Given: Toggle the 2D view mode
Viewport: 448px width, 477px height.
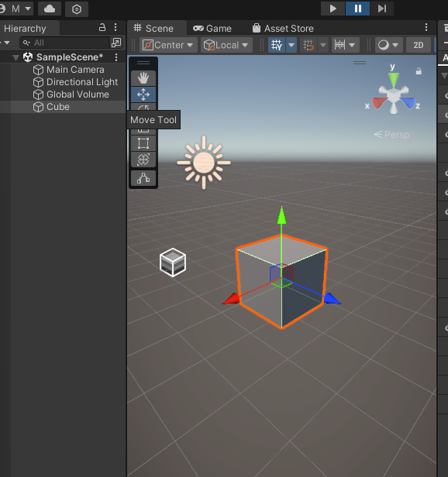Looking at the screenshot, I should (419, 46).
